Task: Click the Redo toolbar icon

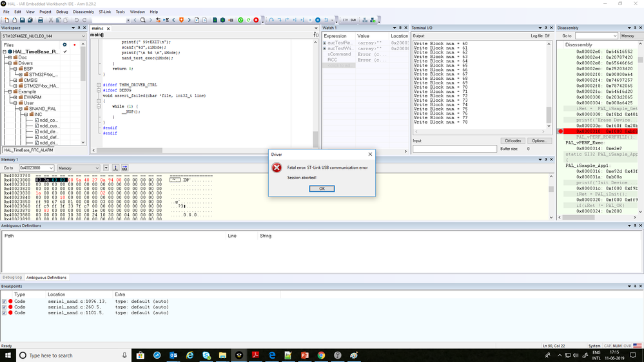Action: click(84, 20)
